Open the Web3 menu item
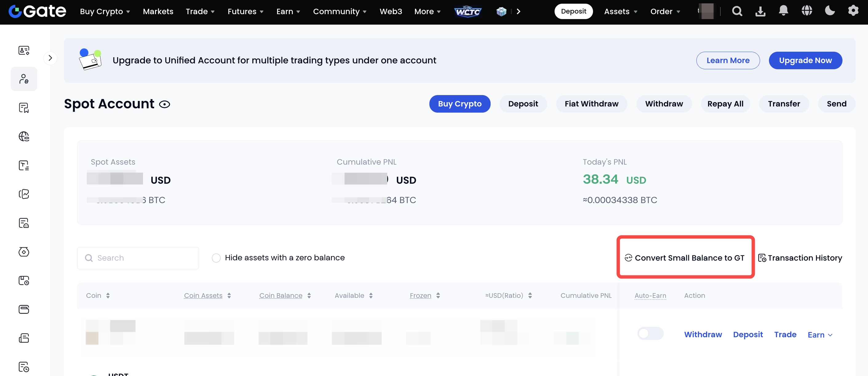 [391, 11]
